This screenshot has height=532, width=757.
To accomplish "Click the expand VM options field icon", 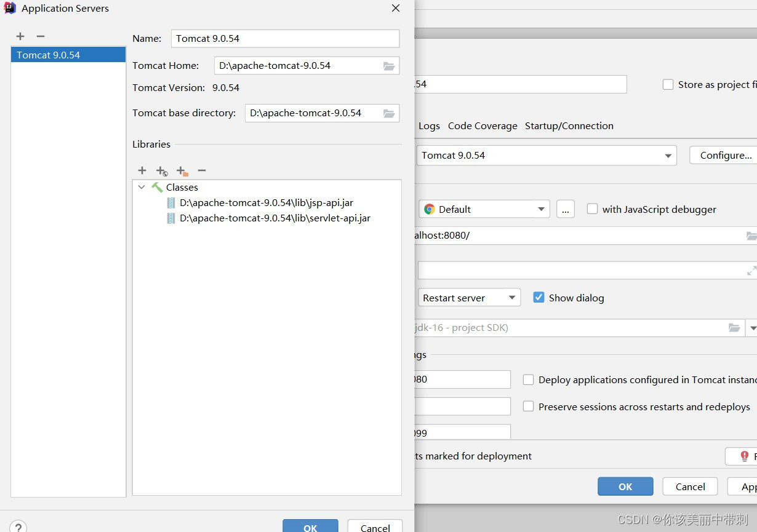I will (x=751, y=270).
